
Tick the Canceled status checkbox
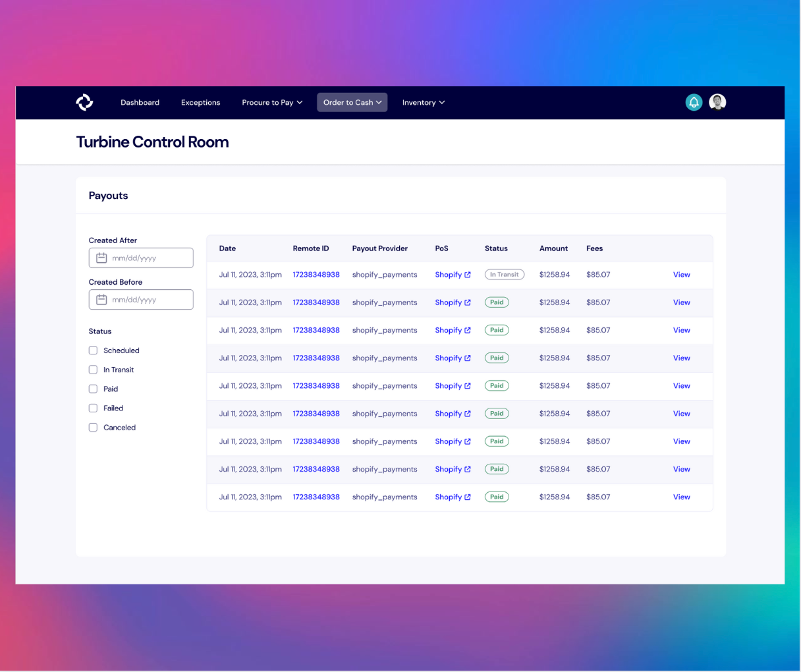click(93, 428)
